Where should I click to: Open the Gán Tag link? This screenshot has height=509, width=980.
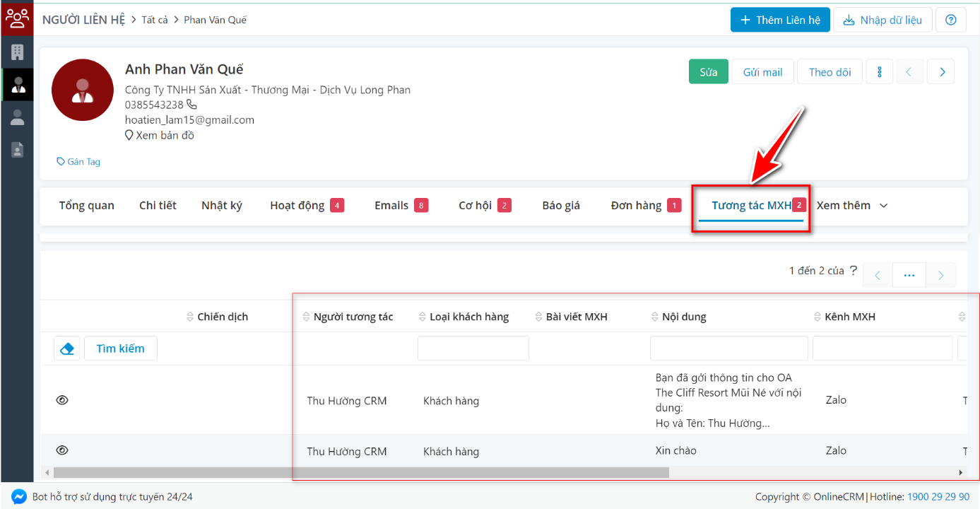click(x=78, y=161)
